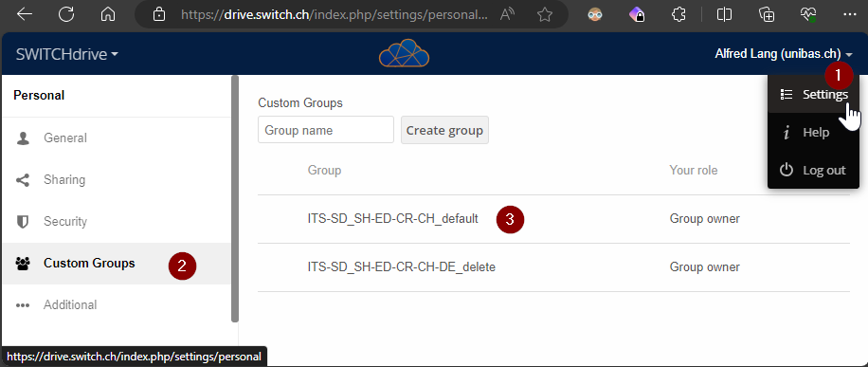Open the Collections icon

click(767, 15)
